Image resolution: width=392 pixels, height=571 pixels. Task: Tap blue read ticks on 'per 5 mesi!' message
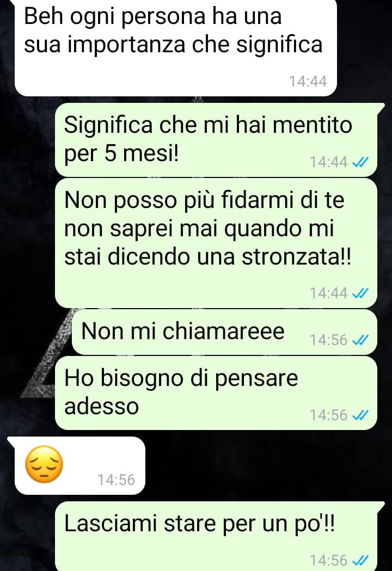click(x=360, y=162)
